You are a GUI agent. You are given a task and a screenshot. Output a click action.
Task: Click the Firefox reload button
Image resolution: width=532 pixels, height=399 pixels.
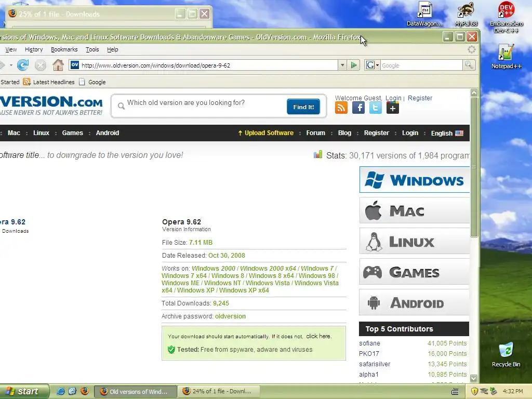(23, 65)
